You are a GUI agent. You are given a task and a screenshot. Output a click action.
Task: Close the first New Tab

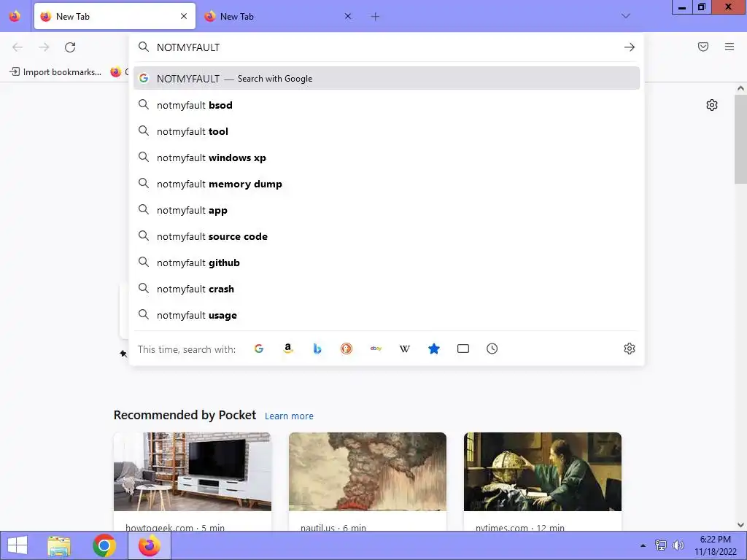click(184, 16)
